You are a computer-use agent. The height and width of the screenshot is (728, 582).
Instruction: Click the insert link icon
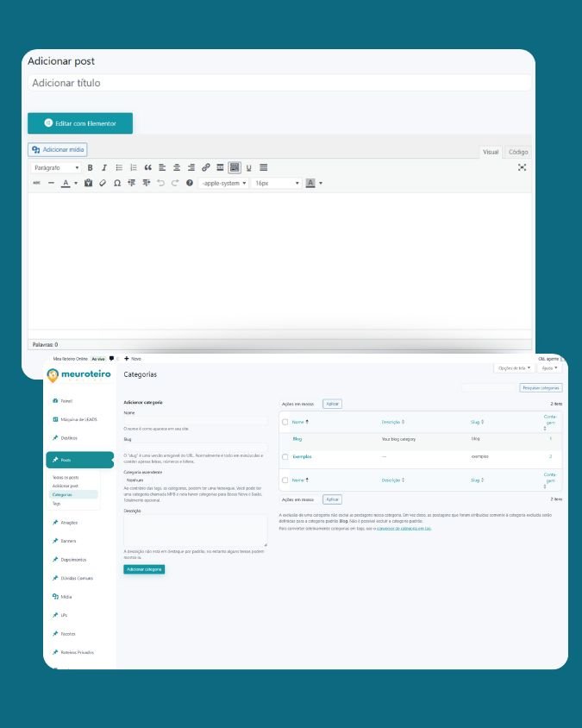(x=205, y=167)
